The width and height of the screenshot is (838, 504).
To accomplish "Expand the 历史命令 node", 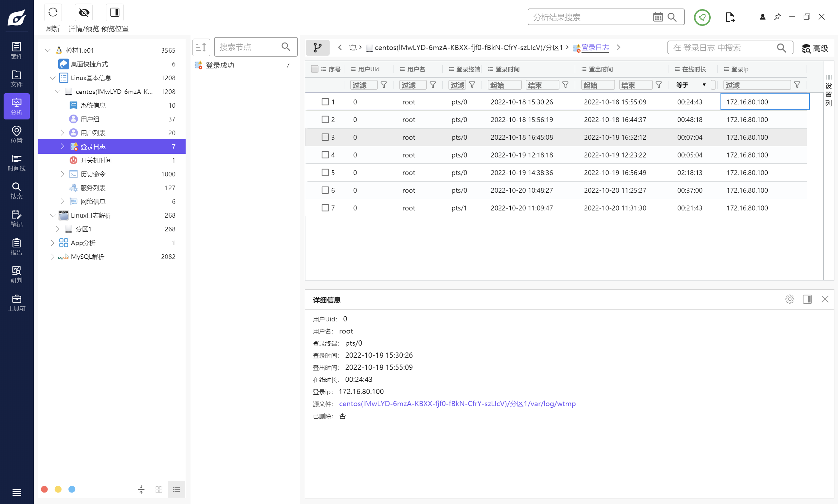I will coord(63,174).
